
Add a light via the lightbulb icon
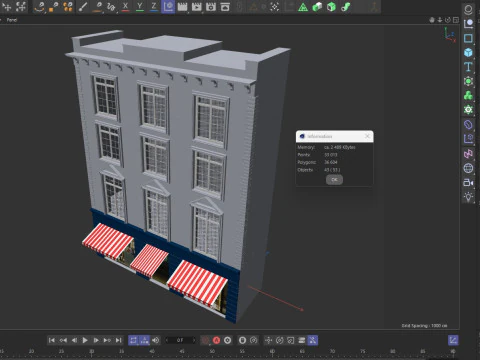[x=468, y=197]
